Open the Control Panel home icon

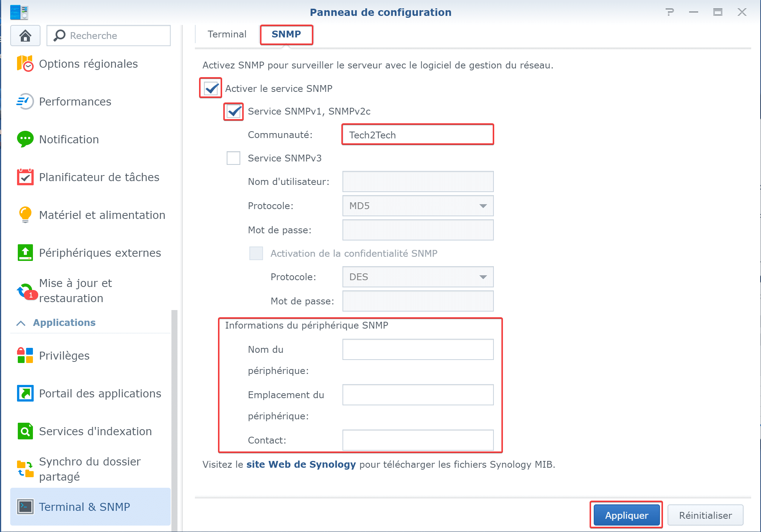25,36
